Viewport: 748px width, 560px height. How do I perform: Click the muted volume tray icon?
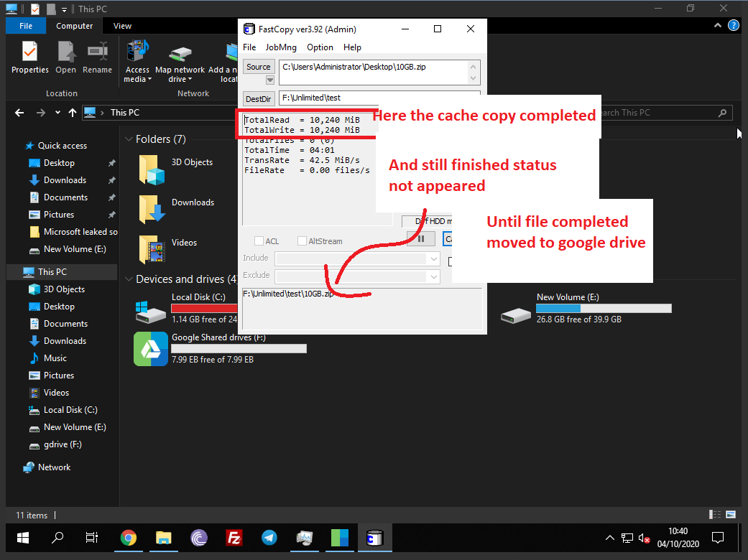pyautogui.click(x=644, y=538)
